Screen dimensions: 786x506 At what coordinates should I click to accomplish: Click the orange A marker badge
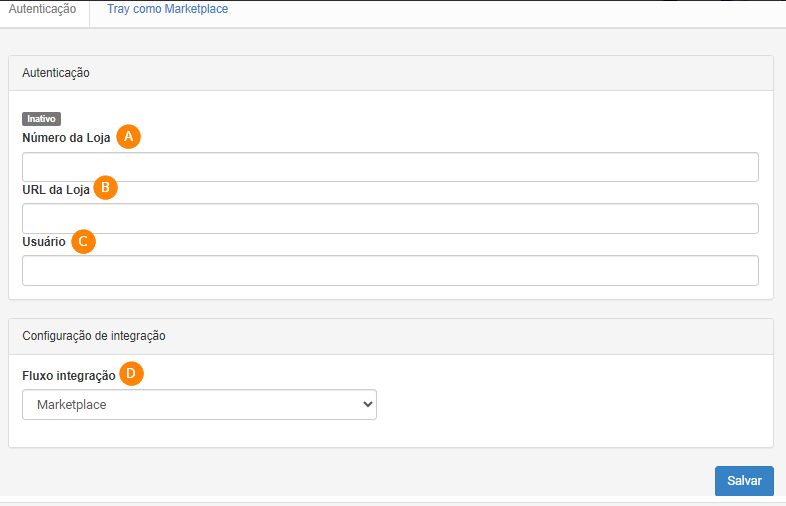(128, 136)
